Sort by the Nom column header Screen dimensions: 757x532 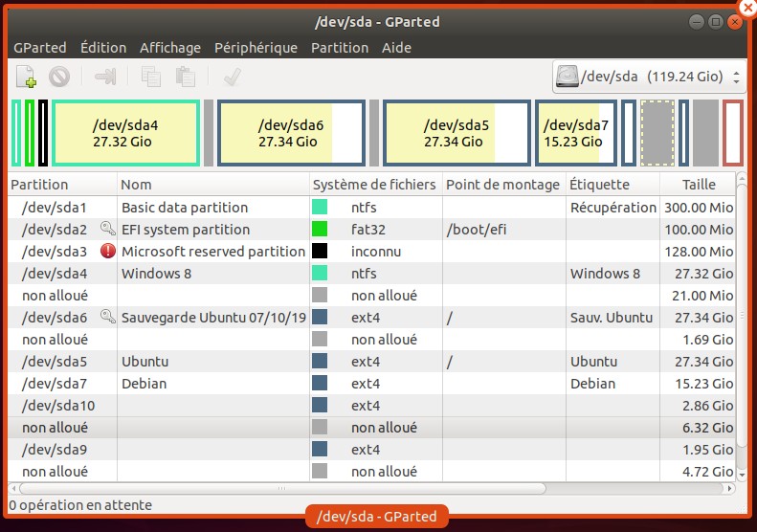(x=212, y=185)
